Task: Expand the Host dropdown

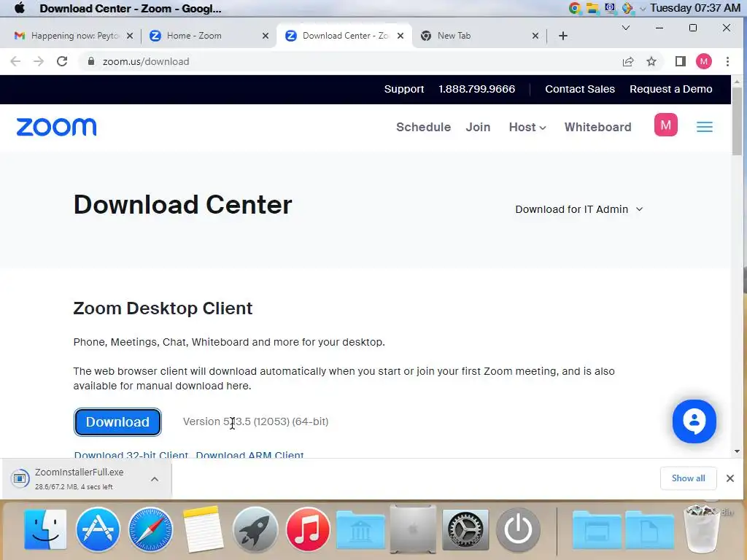Action: pos(527,127)
